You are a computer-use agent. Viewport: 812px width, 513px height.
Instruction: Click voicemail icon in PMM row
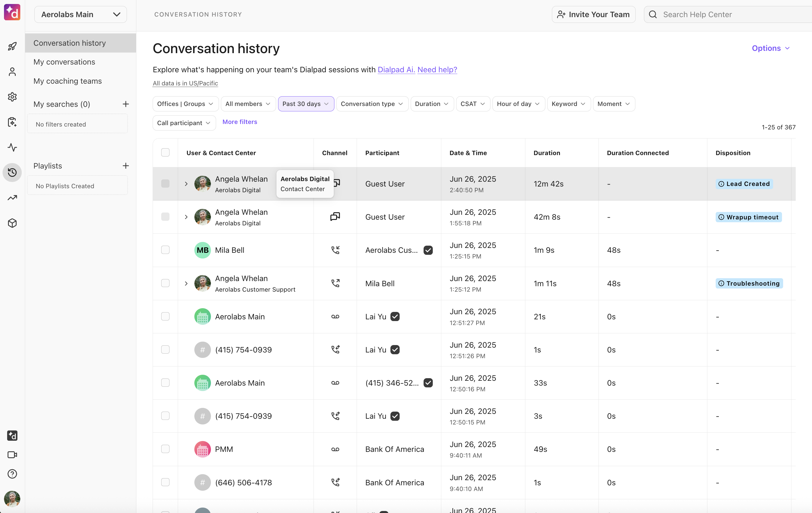335,449
